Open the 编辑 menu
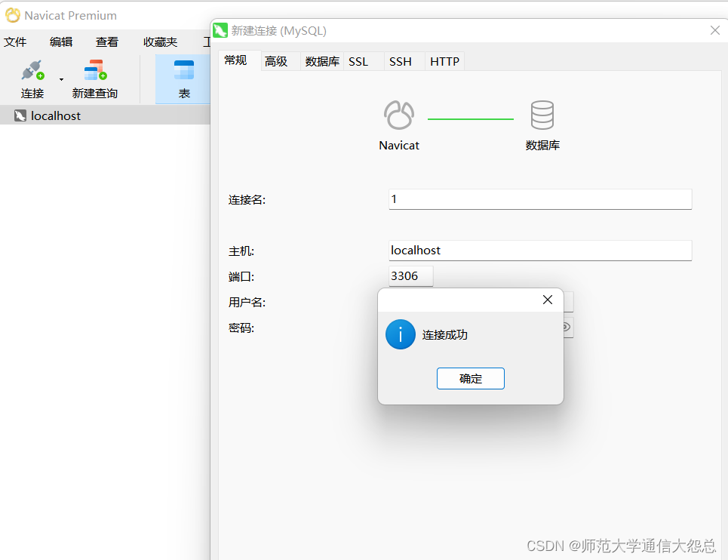This screenshot has height=560, width=728. pyautogui.click(x=61, y=42)
